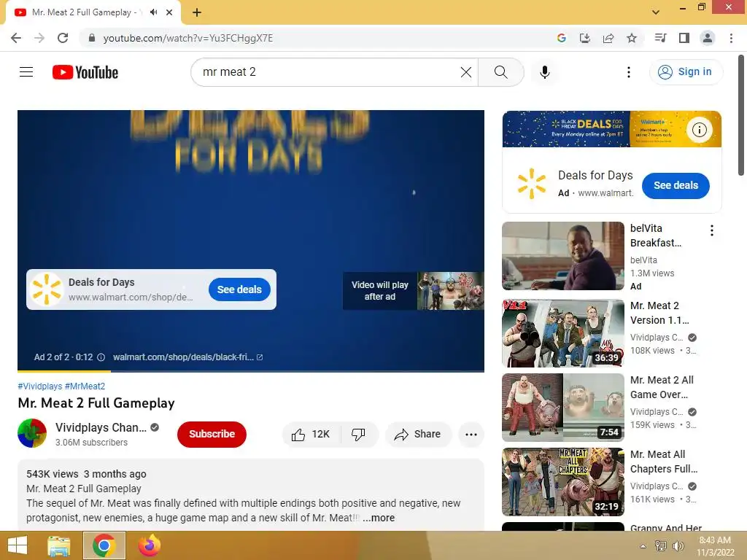Like the video (12K)
This screenshot has height=560, width=747.
pos(311,435)
